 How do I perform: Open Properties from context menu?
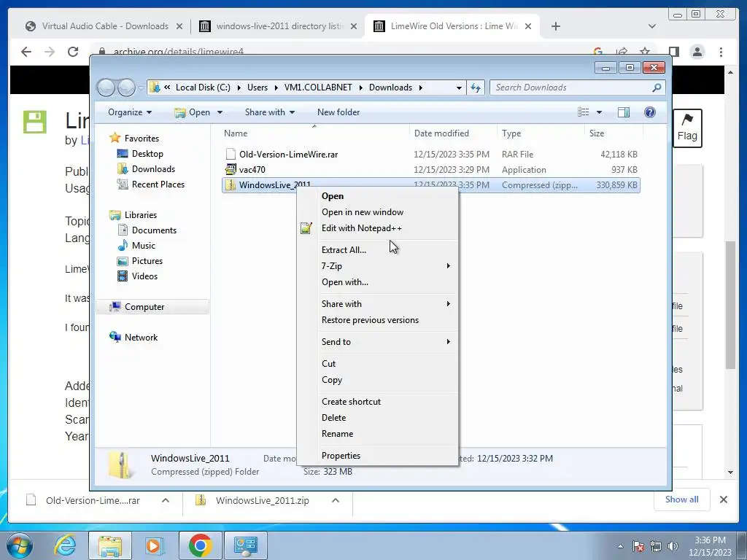point(341,456)
